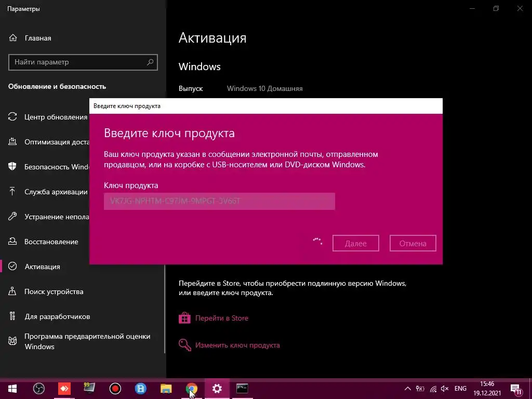The height and width of the screenshot is (399, 532).
Task: Click the battery tray icon
Action: (x=420, y=389)
